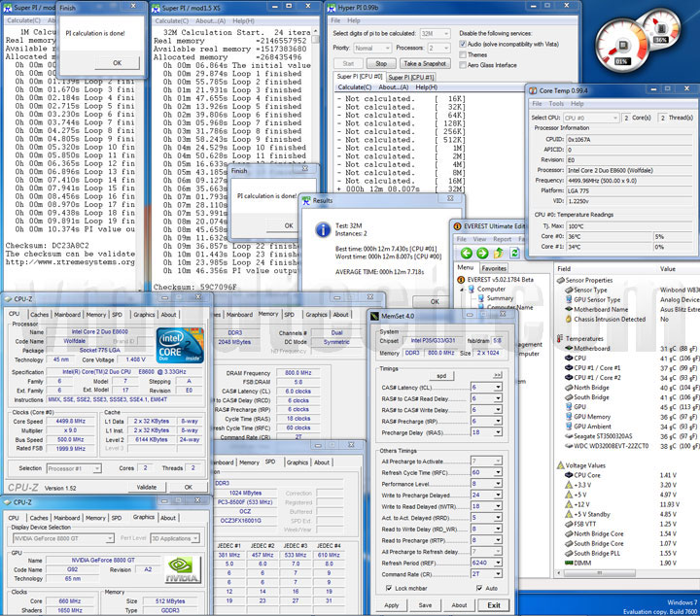Screen dimensions: 700x616
Task: Click the upper CPU-Z window title icon
Action: (8, 299)
